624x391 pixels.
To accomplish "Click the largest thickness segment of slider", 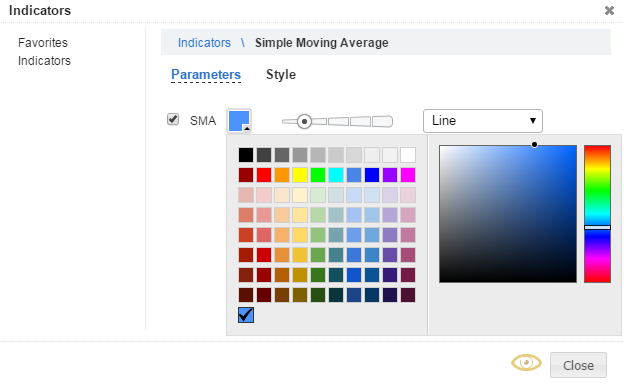I will tap(382, 121).
